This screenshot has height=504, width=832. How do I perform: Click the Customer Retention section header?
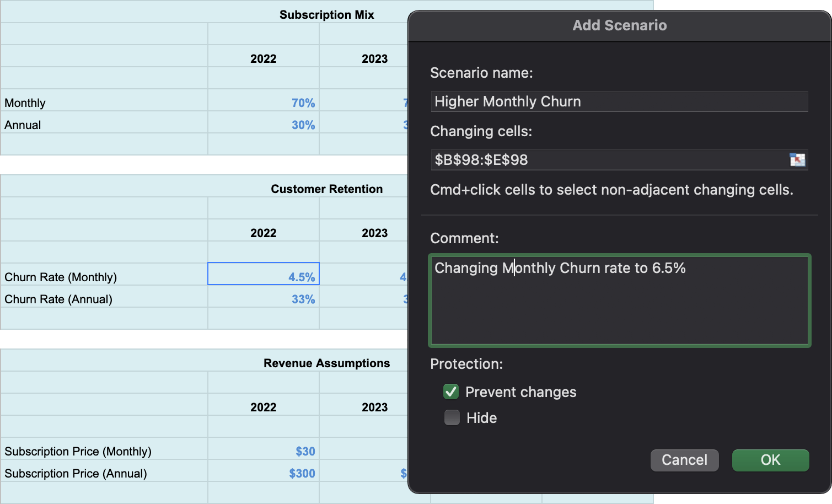click(326, 189)
